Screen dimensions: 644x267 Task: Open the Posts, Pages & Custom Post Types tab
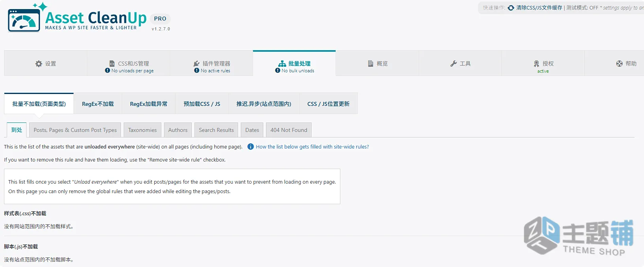[x=75, y=130]
